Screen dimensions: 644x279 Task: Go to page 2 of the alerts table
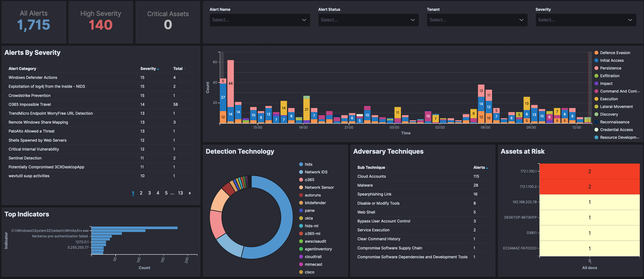tap(141, 193)
